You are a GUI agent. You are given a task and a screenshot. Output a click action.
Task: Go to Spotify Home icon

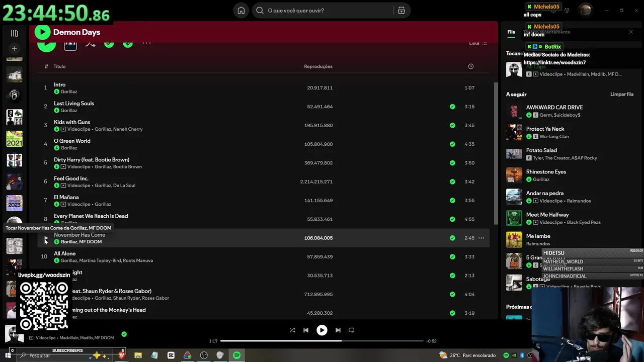coord(241,11)
